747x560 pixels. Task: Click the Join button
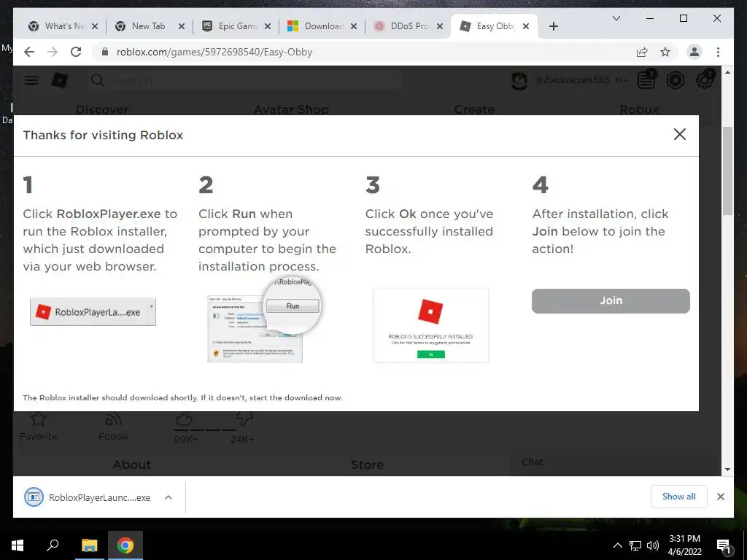tap(611, 300)
